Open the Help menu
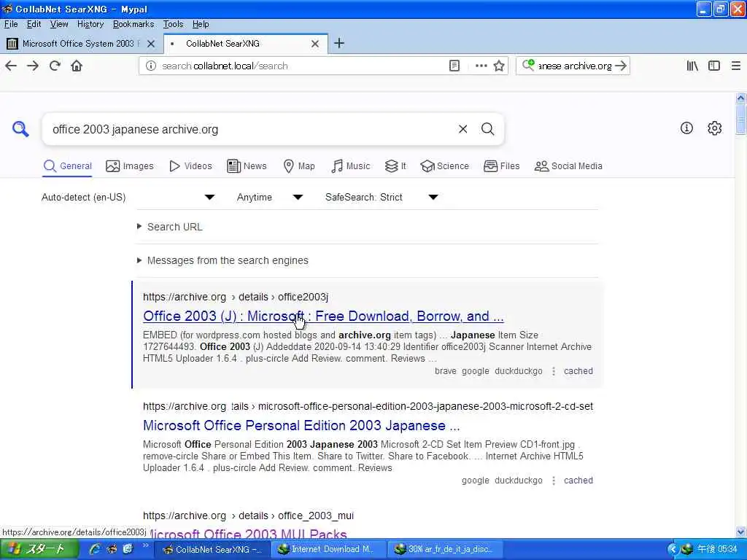This screenshot has height=560, width=747. pos(201,24)
